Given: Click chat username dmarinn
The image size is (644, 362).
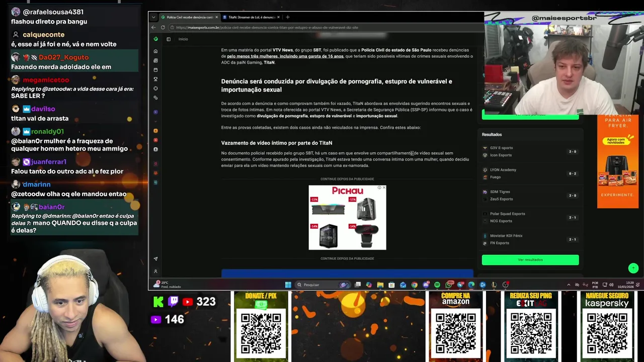Looking at the screenshot, I should (36, 185).
